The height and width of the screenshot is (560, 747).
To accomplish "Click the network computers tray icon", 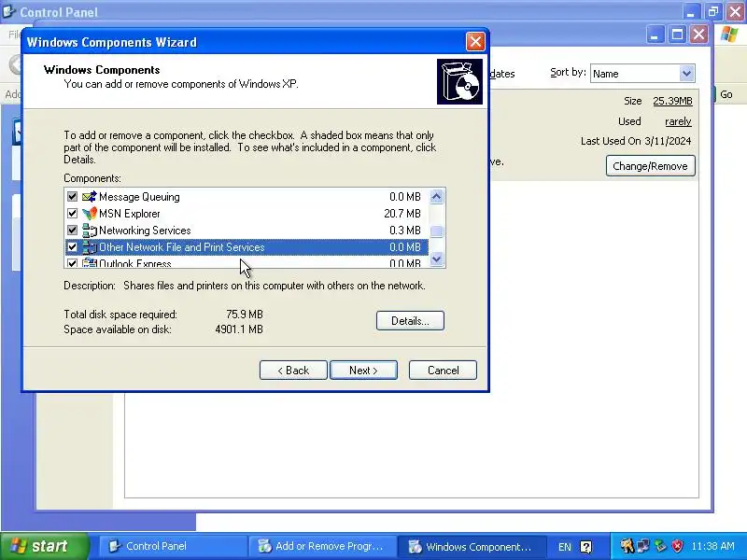I will point(643,546).
